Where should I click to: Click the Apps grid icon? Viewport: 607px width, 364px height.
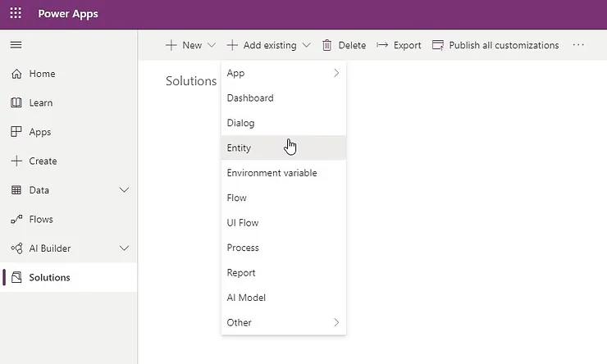pyautogui.click(x=16, y=131)
